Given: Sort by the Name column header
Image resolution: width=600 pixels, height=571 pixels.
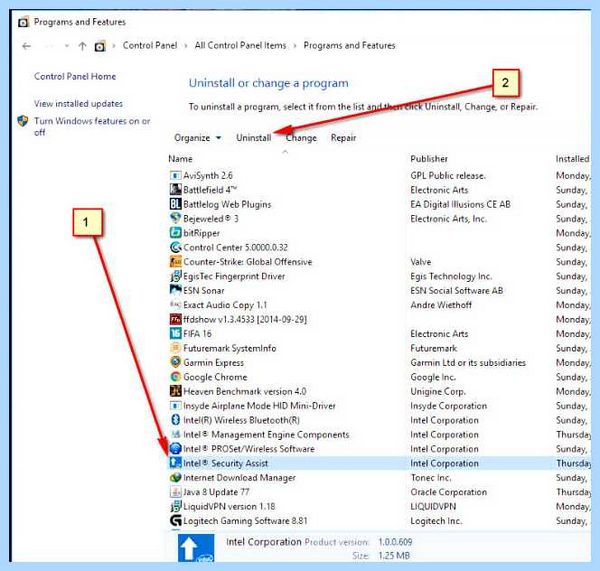Looking at the screenshot, I should click(180, 159).
